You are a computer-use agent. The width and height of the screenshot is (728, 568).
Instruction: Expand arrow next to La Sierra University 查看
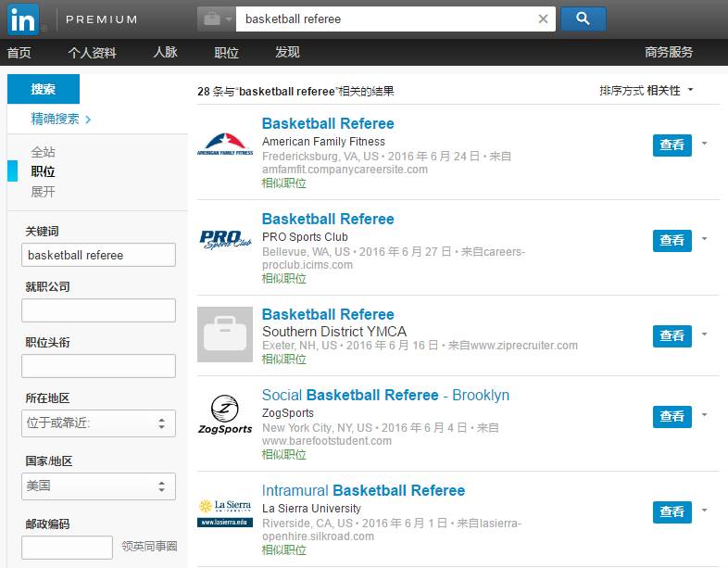[x=704, y=511]
